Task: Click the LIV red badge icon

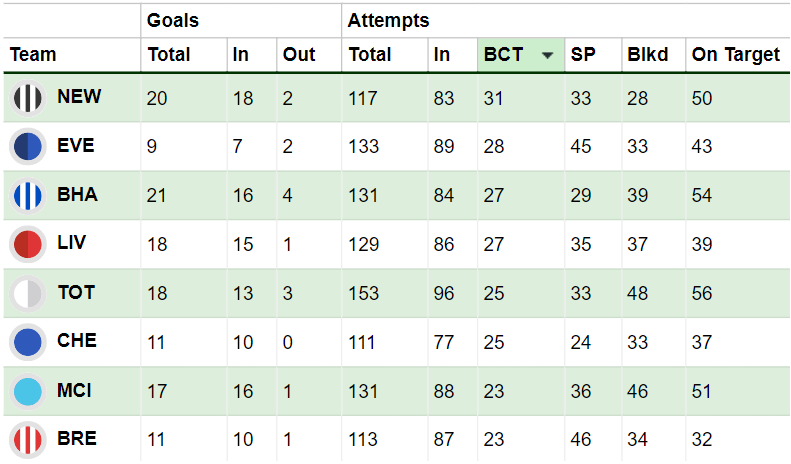Action: pos(28,244)
